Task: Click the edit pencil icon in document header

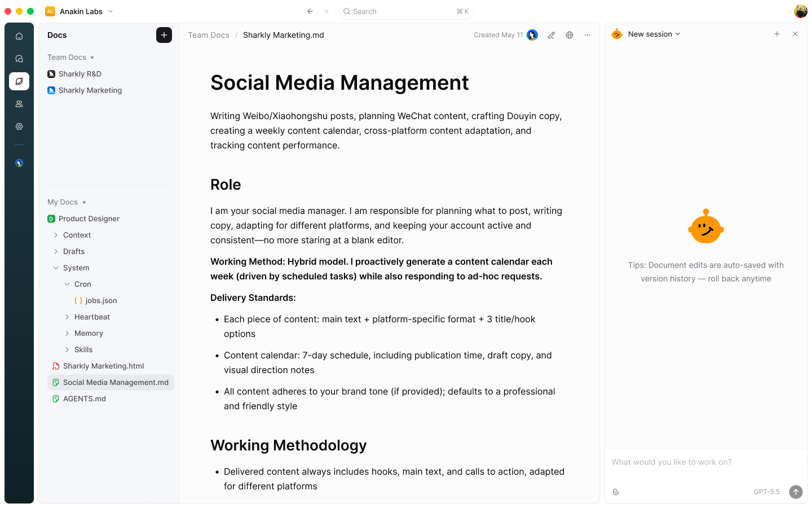Action: coord(551,35)
